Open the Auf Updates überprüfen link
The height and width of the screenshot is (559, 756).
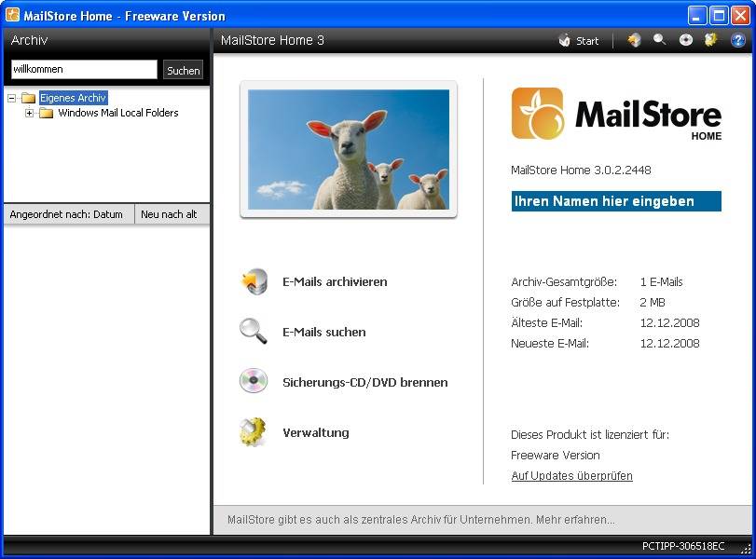pyautogui.click(x=571, y=475)
